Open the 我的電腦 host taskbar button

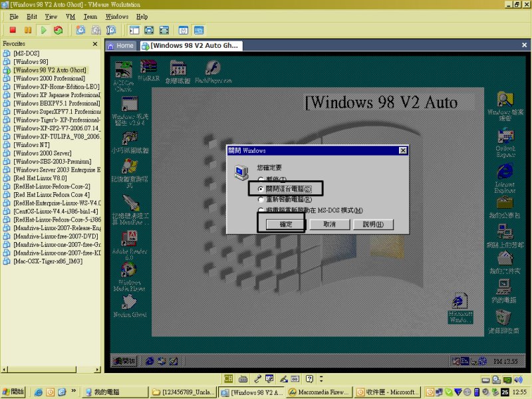click(x=115, y=392)
